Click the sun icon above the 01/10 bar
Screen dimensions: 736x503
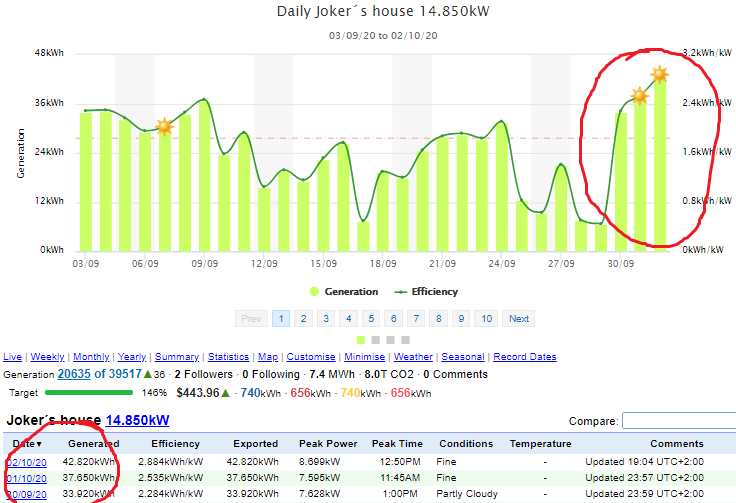[x=639, y=96]
